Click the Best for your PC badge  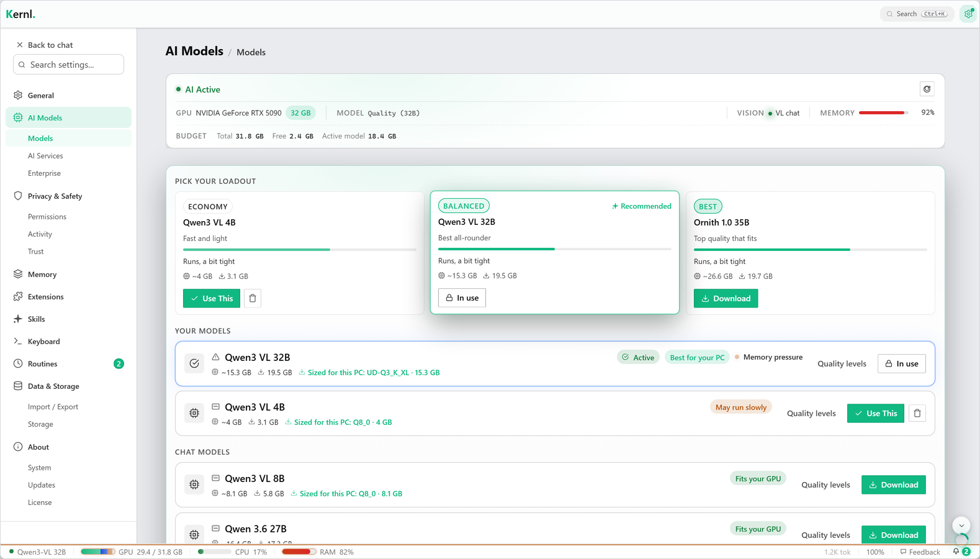(697, 357)
